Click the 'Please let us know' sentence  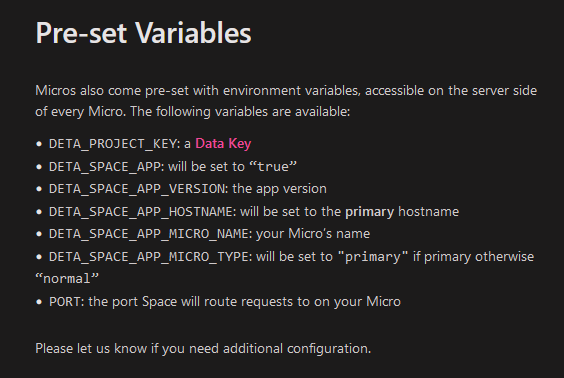tap(203, 349)
